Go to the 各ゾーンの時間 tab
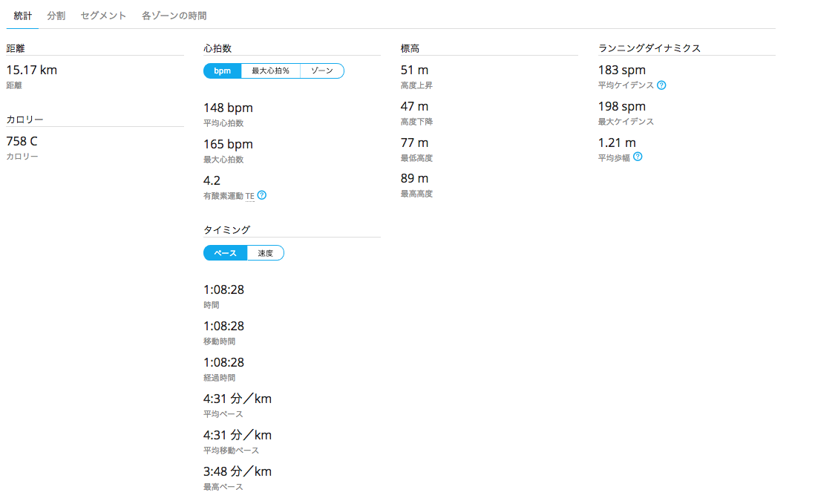Viewport: 838px width, 504px height. click(174, 16)
